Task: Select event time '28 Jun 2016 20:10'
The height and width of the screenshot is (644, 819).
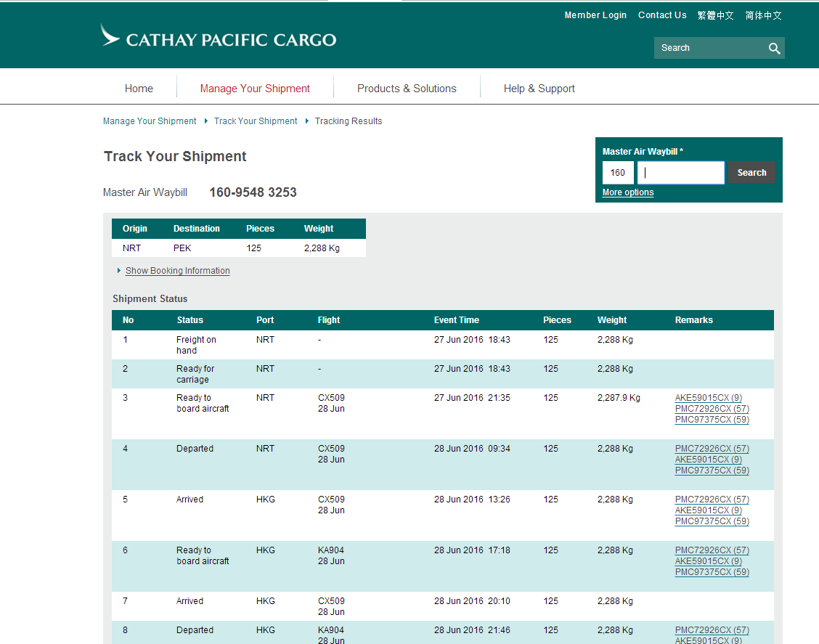Action: [x=472, y=600]
